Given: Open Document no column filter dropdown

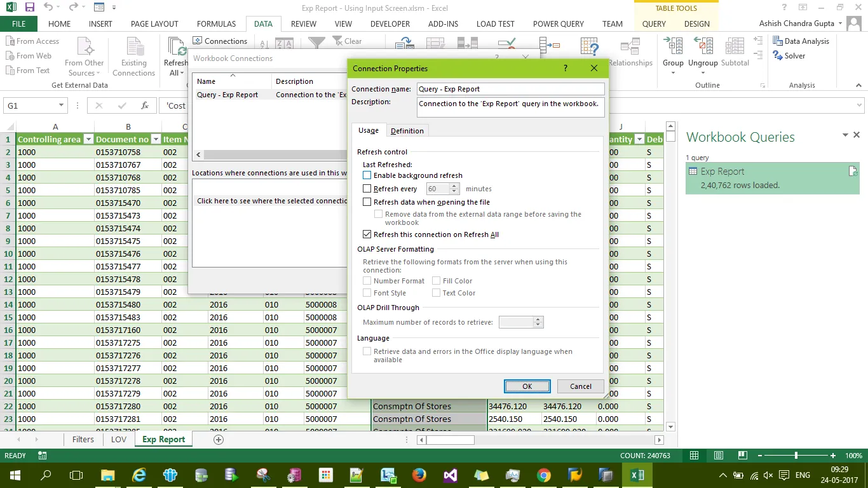Looking at the screenshot, I should [156, 139].
